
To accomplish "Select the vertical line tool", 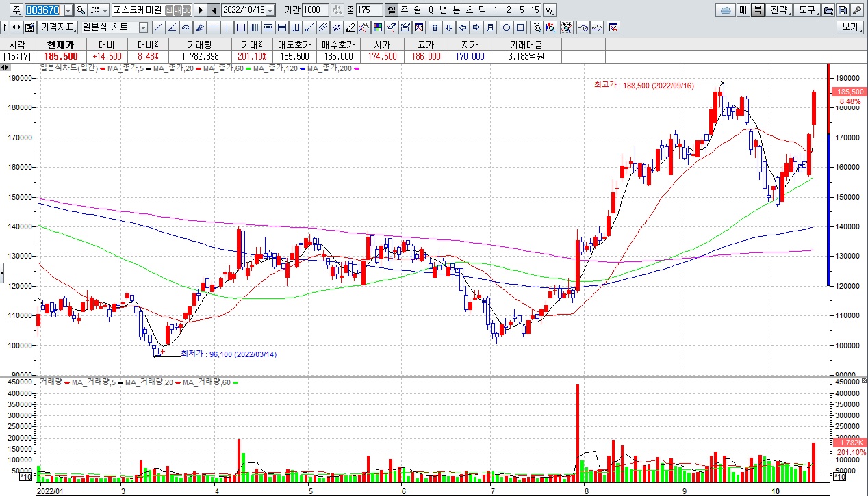I will (x=227, y=27).
